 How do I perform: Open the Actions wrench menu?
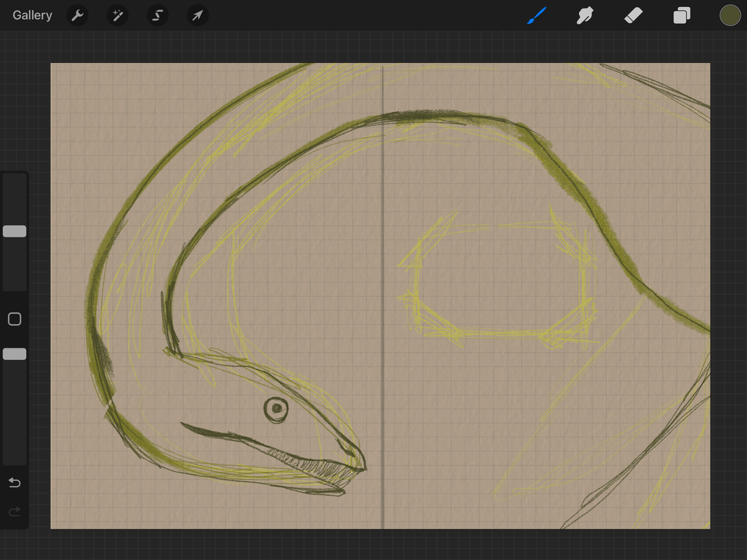pyautogui.click(x=77, y=15)
